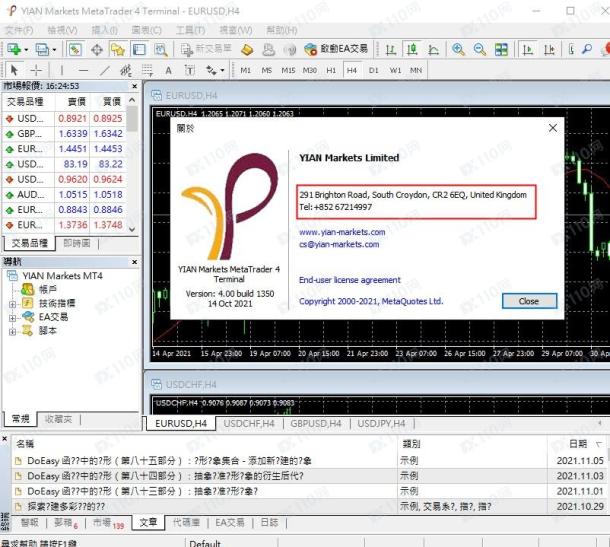Select the horizontal line tool
The image size is (610, 547).
click(x=83, y=70)
